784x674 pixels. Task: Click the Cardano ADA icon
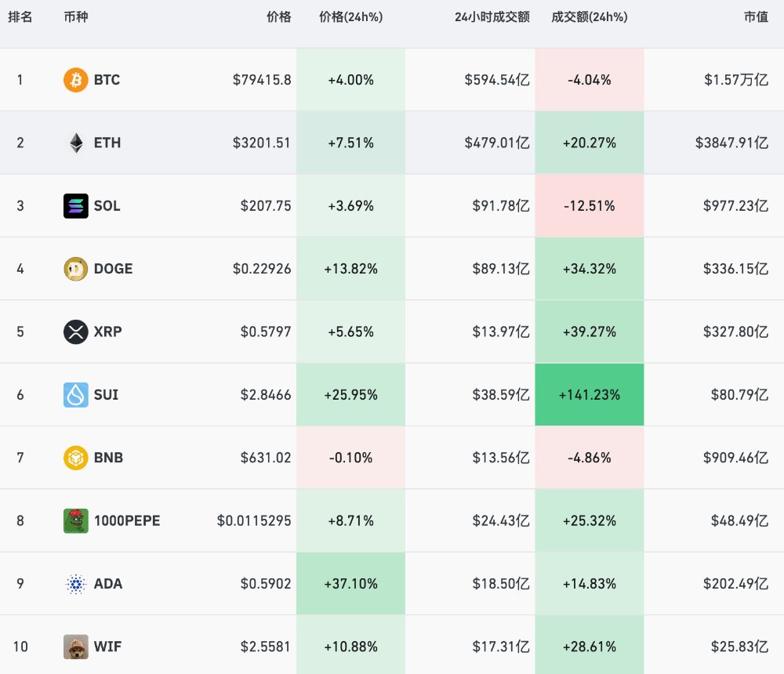[x=76, y=584]
